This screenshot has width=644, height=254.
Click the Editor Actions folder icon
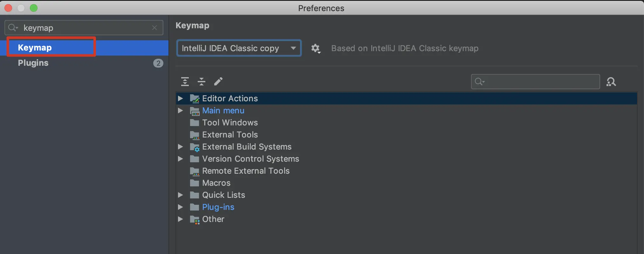195,99
